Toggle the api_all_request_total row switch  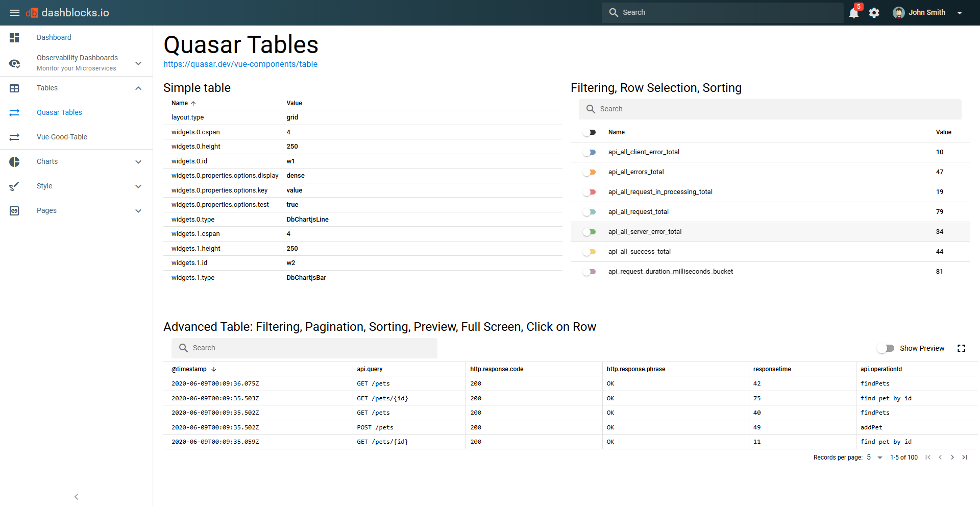point(590,212)
